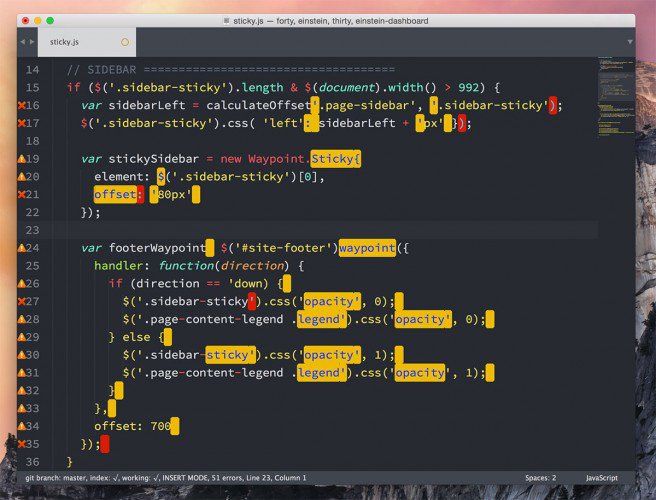The image size is (656, 500).
Task: Select the sticky.js tab
Action: coord(87,42)
